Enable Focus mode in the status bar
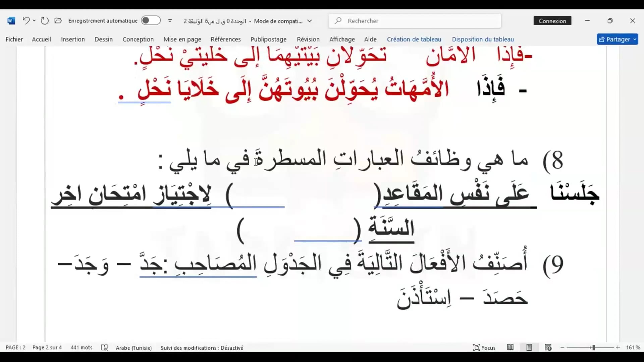Image resolution: width=644 pixels, height=362 pixels. pyautogui.click(x=484, y=348)
